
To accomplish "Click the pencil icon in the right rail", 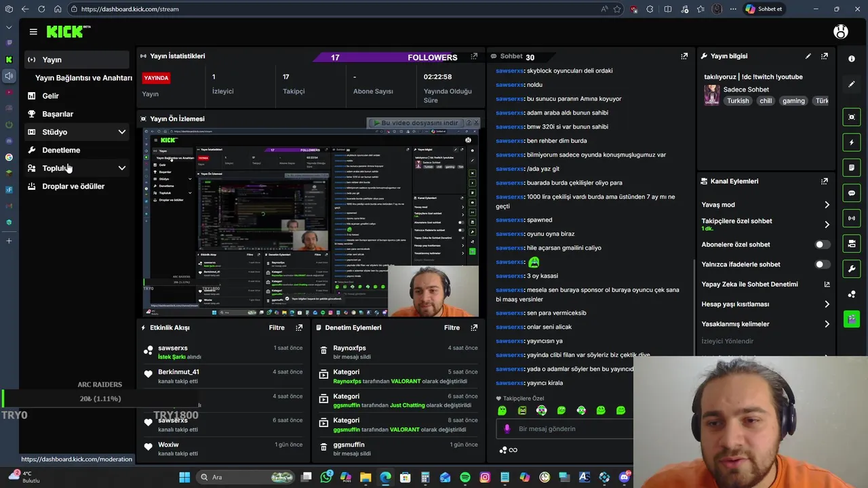I will pos(852,85).
